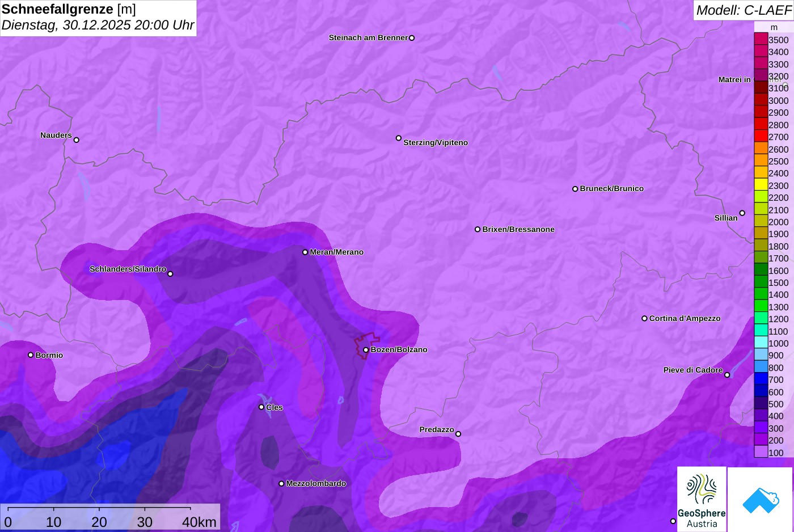Click the Cortina d'Ampezzo text label
The height and width of the screenshot is (532, 794).
[x=685, y=319]
